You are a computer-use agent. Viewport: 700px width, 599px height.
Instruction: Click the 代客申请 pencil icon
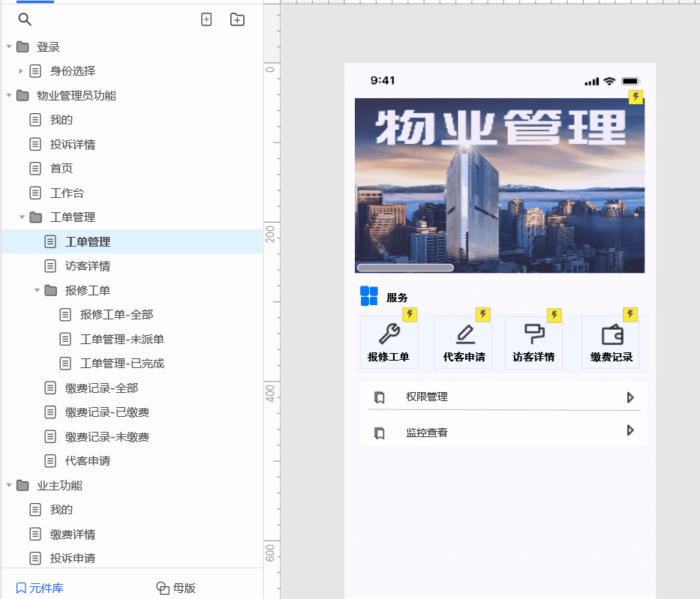point(465,334)
